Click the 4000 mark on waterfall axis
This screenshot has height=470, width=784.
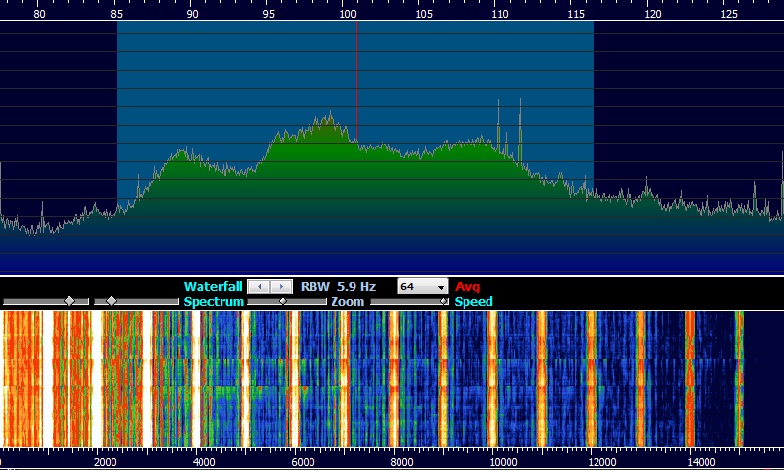point(204,462)
